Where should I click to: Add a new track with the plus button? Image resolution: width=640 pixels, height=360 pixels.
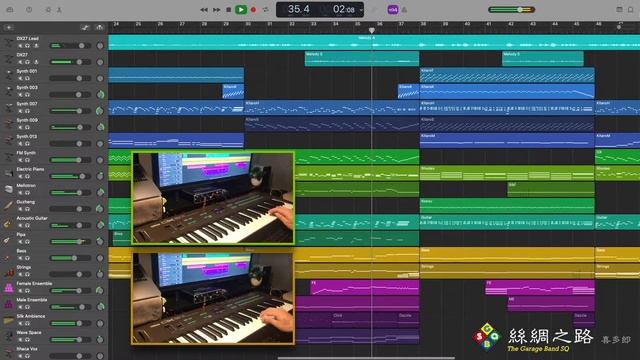point(9,28)
